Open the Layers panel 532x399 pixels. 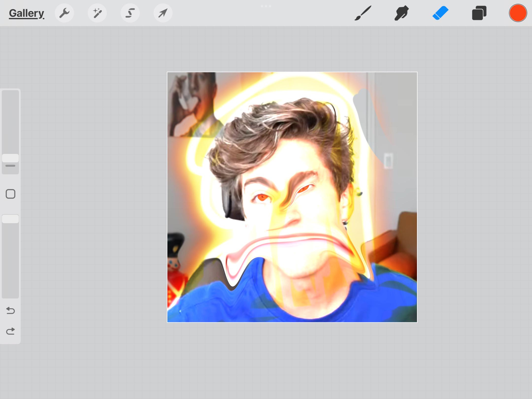point(479,13)
